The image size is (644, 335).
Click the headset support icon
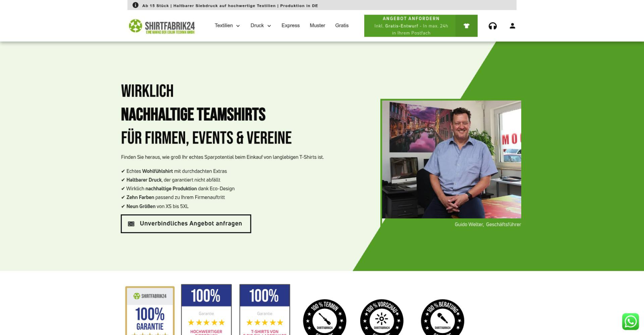pyautogui.click(x=492, y=26)
